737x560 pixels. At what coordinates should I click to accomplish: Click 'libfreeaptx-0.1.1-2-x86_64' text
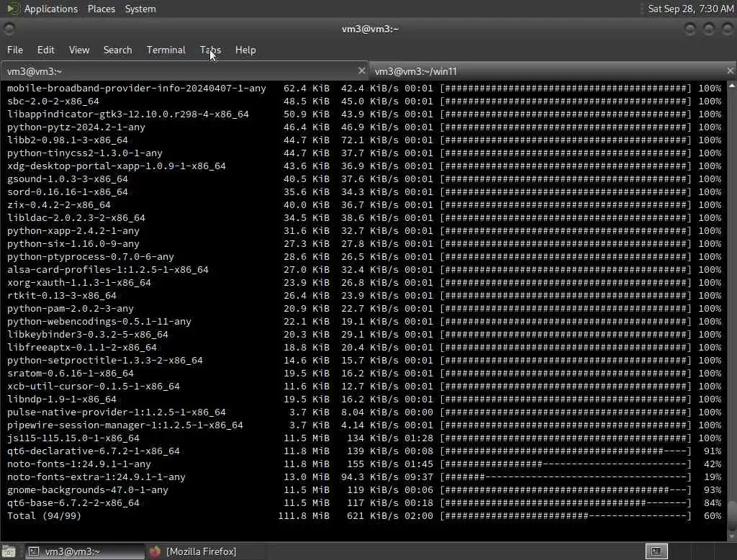82,348
